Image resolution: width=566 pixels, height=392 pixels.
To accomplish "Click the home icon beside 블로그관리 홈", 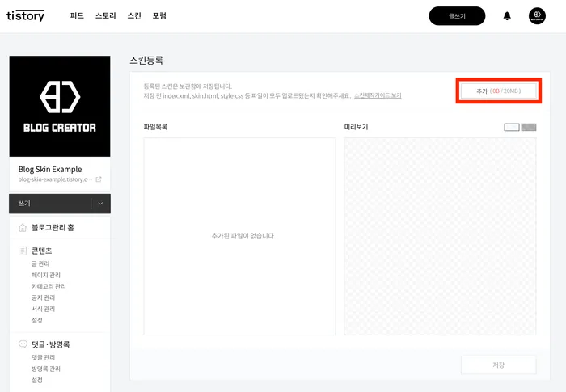I will point(23,228).
